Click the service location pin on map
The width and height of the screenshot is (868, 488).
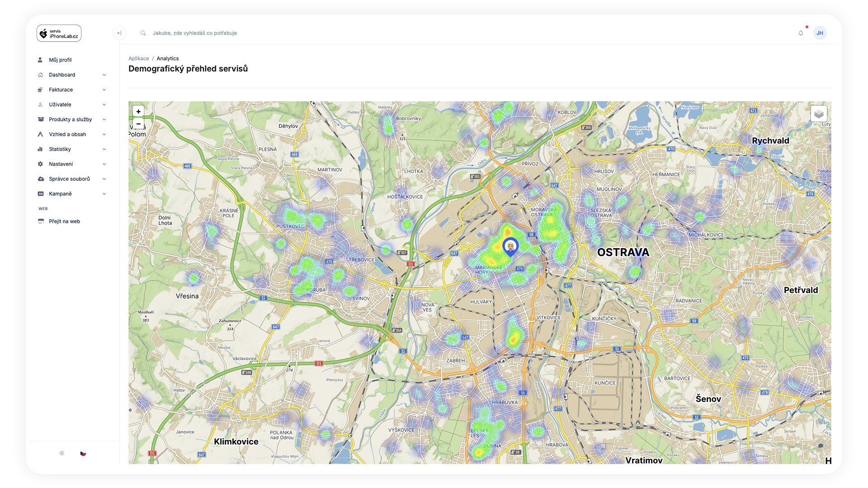coord(510,247)
